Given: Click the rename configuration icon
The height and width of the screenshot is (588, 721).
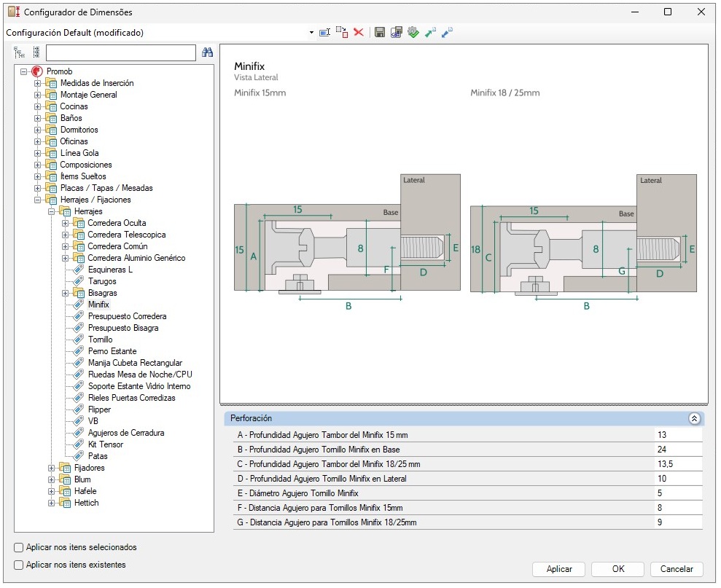Looking at the screenshot, I should coord(325,33).
